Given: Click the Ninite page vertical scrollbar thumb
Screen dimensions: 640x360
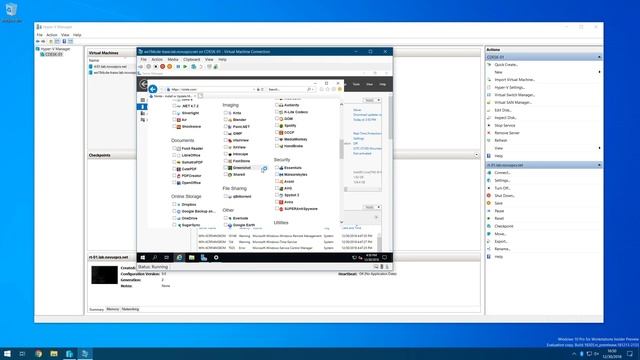Looking at the screenshot, I should (342, 149).
